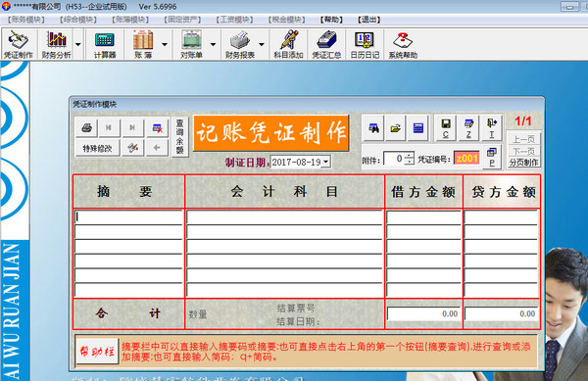
Task: Open the 【帮助】 menu
Action: [x=331, y=20]
